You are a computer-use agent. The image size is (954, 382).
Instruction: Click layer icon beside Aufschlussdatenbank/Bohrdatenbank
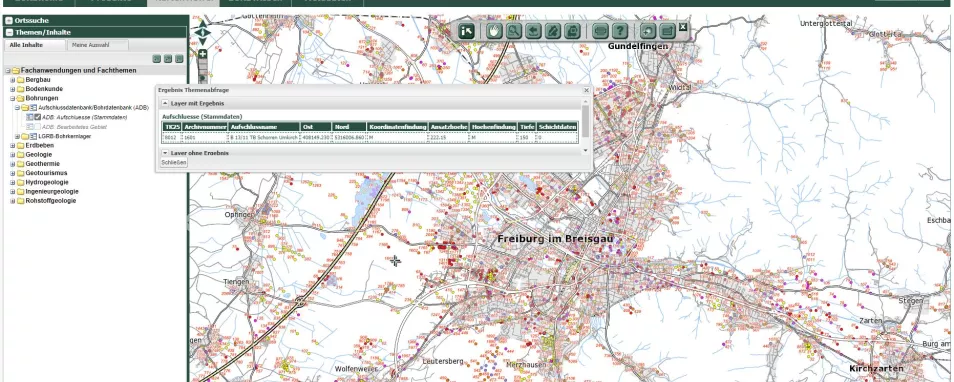click(x=34, y=108)
